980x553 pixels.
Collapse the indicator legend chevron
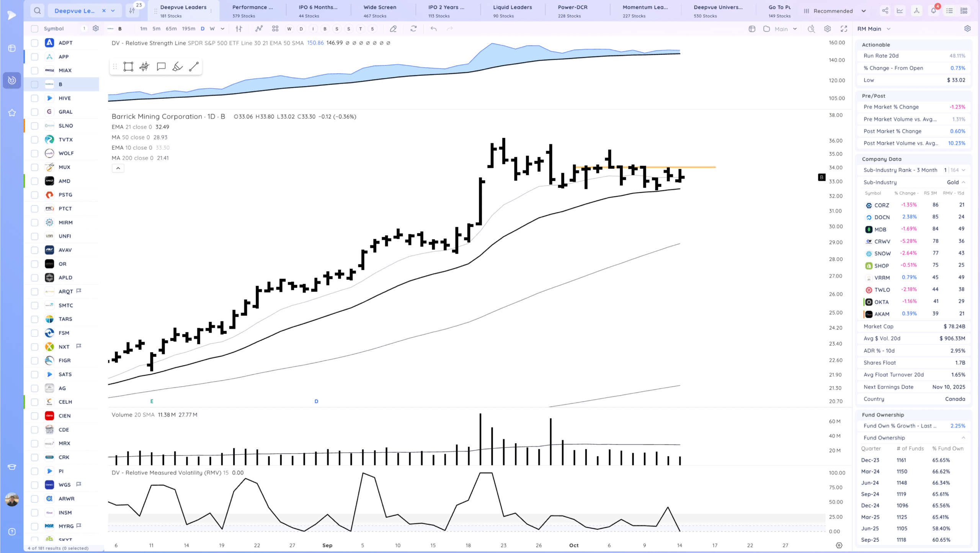[x=118, y=168]
